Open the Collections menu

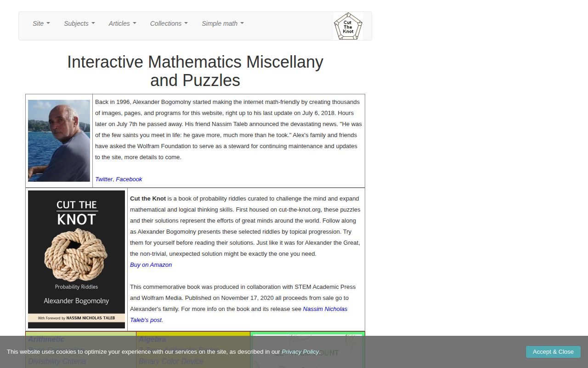[x=169, y=23]
